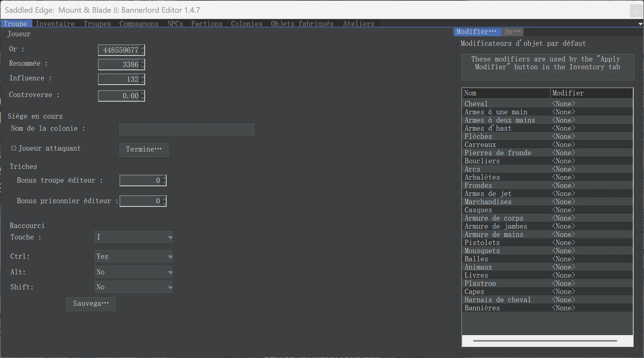Tick the Joueur attaquant checkbox
This screenshot has height=358, width=644.
[14, 148]
